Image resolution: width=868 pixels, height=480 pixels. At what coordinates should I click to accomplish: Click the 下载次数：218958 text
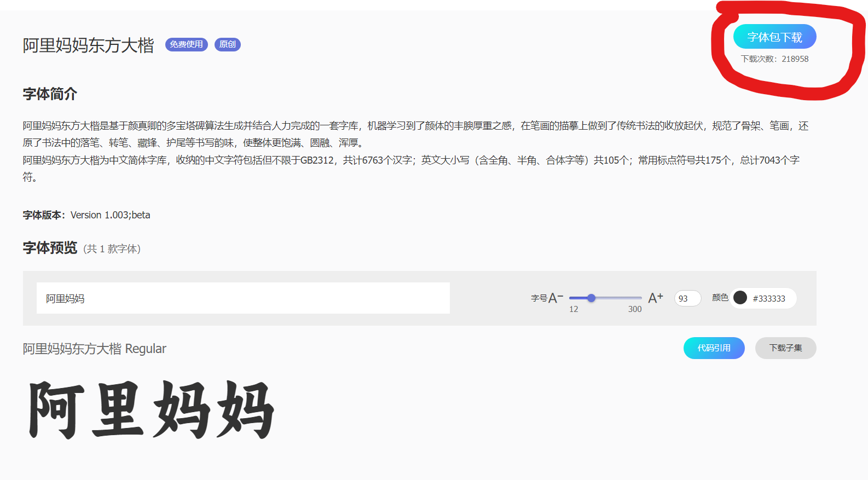[x=774, y=59]
